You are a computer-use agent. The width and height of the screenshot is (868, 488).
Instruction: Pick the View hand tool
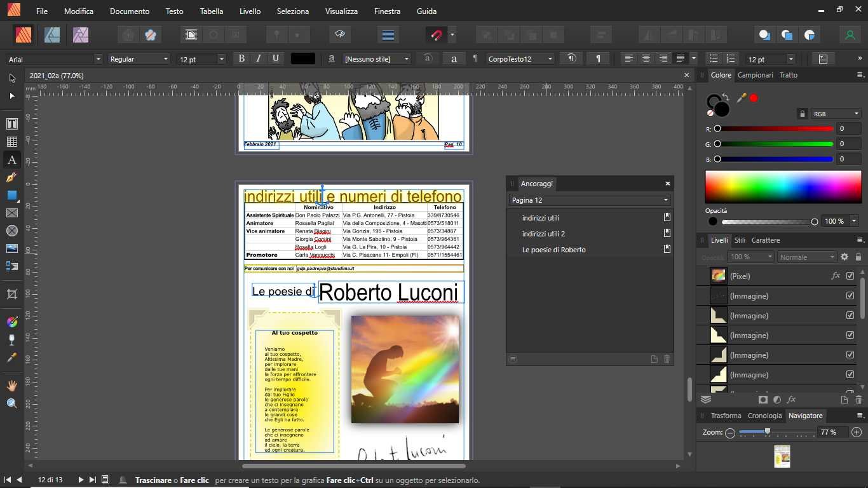coord(11,386)
